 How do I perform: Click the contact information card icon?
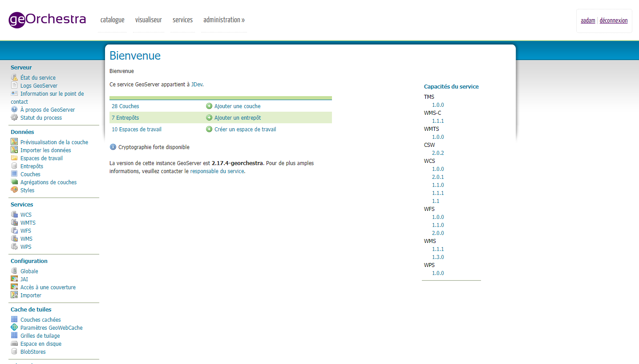coord(14,93)
